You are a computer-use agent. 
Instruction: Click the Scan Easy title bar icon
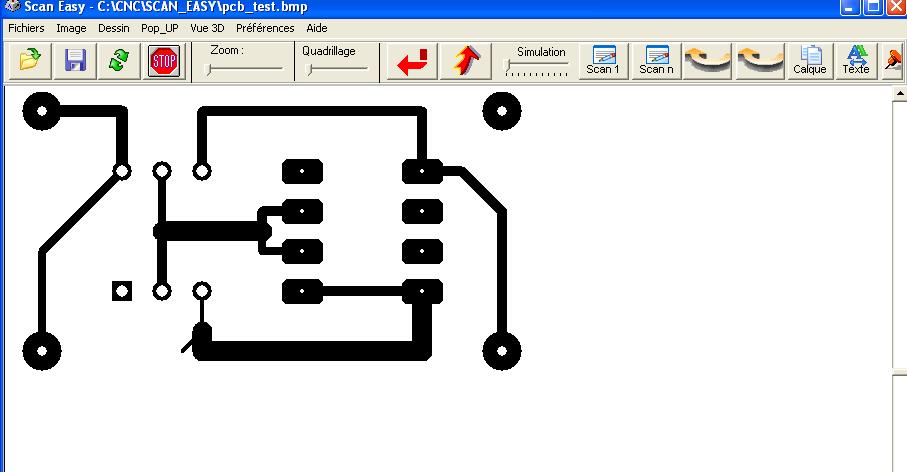[x=12, y=6]
